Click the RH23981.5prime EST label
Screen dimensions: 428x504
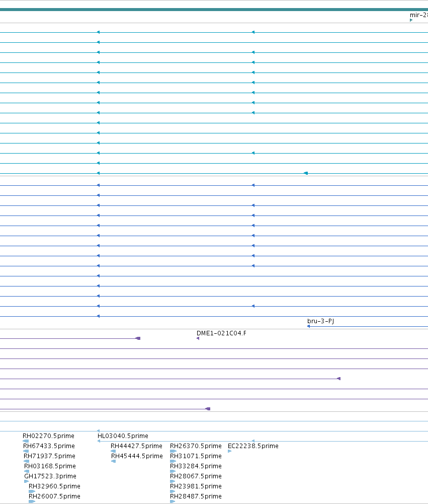pyautogui.click(x=196, y=486)
